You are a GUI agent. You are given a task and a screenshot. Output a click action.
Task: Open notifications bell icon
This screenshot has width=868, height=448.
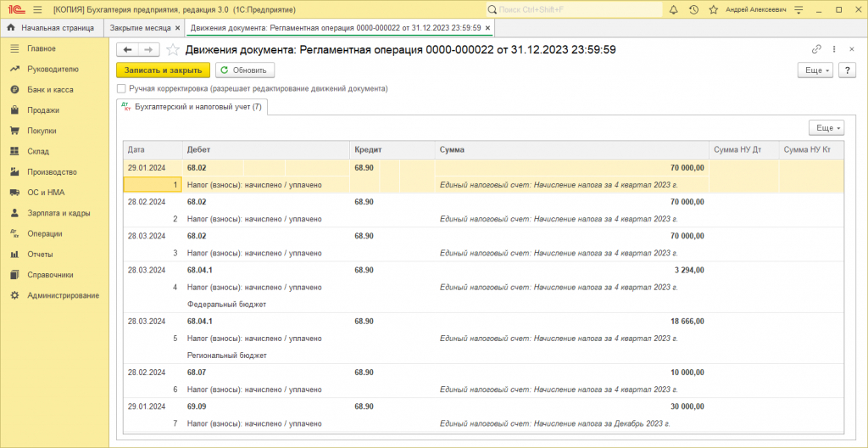pyautogui.click(x=673, y=10)
